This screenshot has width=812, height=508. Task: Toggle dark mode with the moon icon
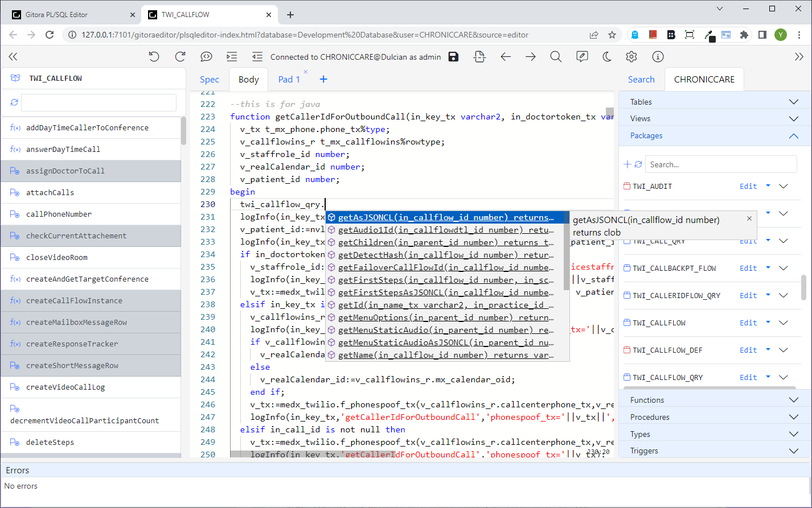click(606, 56)
